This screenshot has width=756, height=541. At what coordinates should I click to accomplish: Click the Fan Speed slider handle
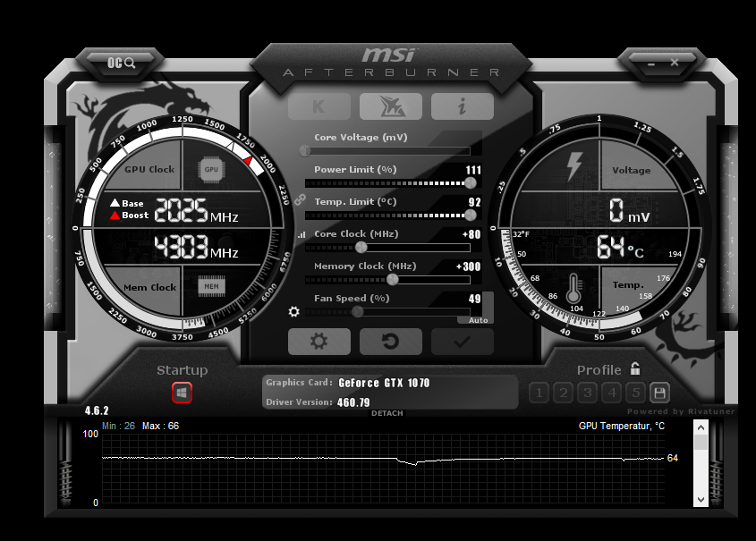tap(357, 312)
